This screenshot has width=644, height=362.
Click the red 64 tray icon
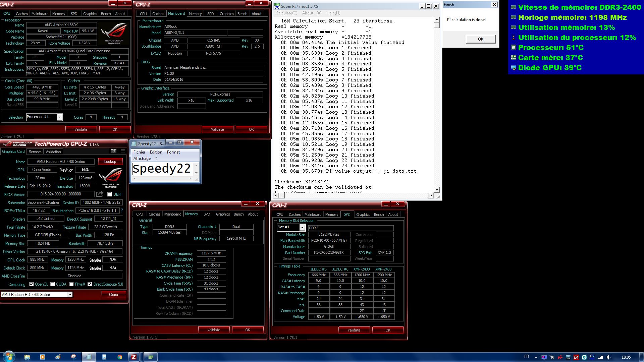point(576,357)
